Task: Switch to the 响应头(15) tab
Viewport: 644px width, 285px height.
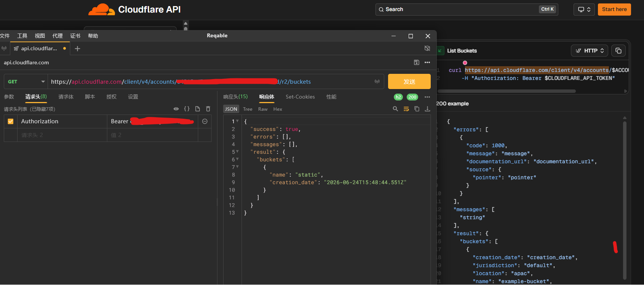Action: (235, 97)
